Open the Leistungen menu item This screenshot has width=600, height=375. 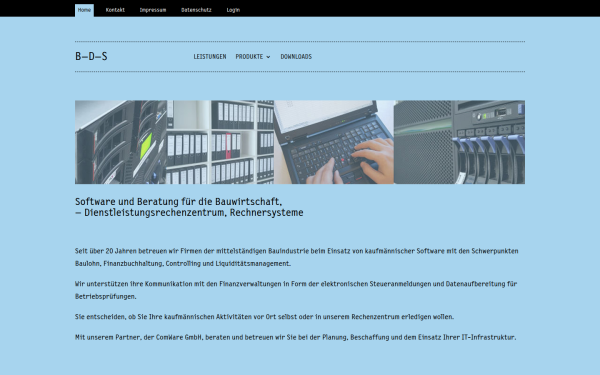(210, 57)
